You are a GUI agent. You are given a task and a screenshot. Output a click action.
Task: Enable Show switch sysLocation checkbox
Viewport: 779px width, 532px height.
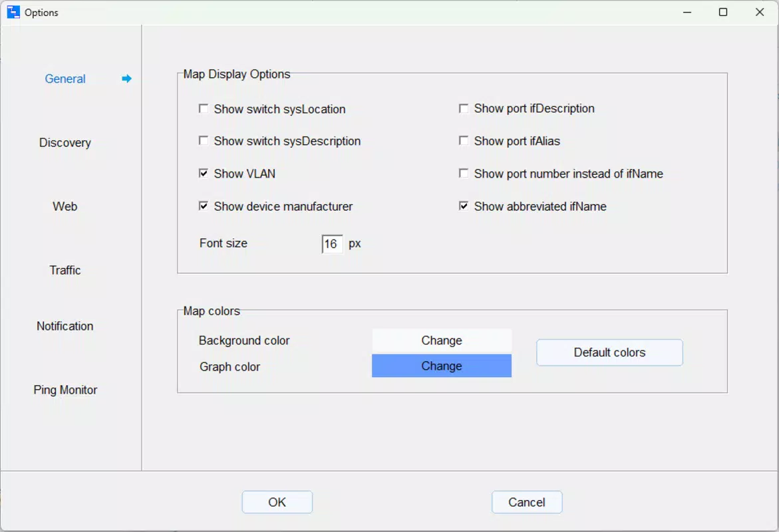203,108
